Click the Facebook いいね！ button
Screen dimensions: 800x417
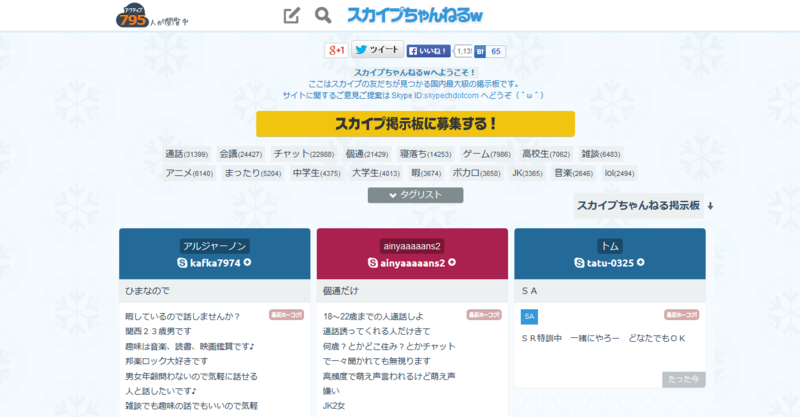[x=429, y=51]
